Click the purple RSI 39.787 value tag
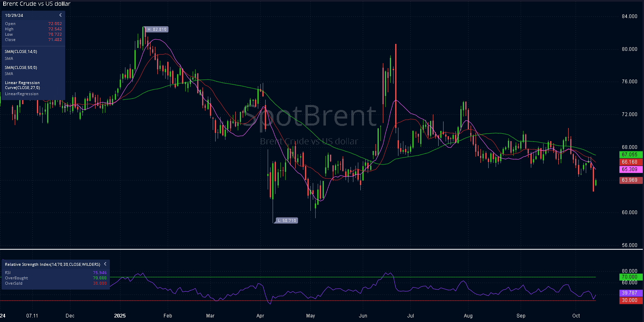 [x=630, y=293]
